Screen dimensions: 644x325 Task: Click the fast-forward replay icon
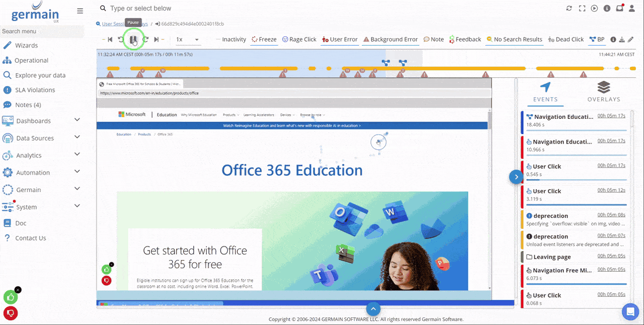145,39
